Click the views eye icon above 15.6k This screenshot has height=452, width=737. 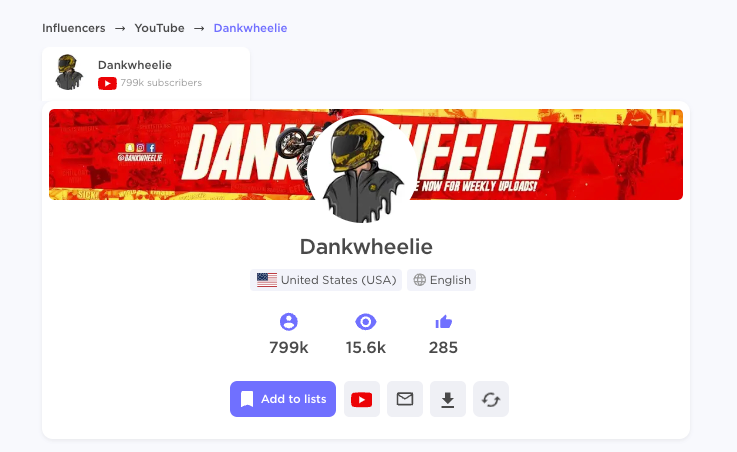coord(366,322)
